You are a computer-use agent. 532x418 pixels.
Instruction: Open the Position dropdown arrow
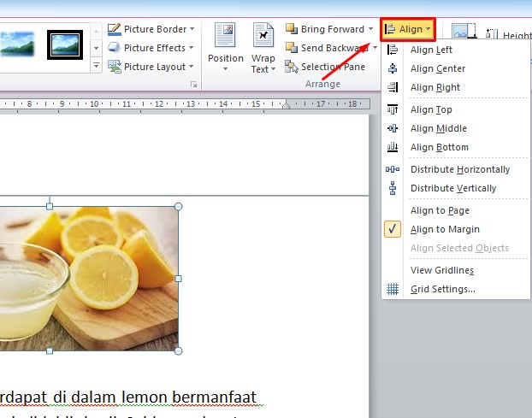coord(225,69)
